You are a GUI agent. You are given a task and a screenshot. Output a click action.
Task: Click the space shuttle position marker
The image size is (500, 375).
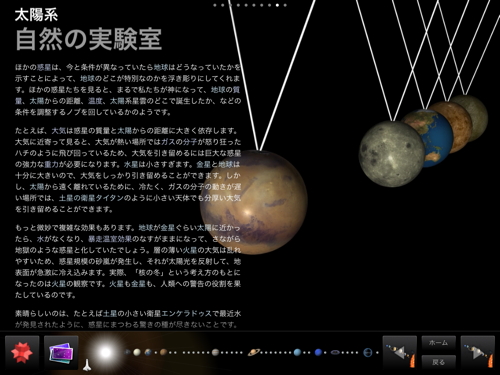pyautogui.click(x=87, y=365)
